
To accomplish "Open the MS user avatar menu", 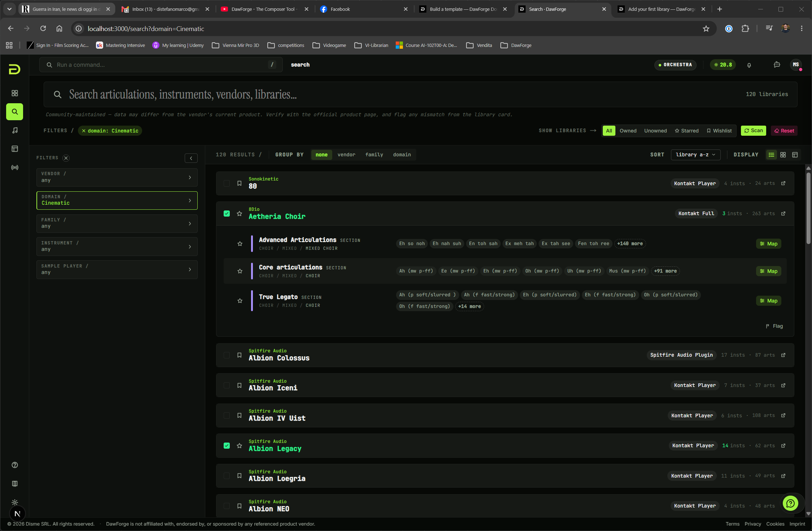I will tap(796, 65).
